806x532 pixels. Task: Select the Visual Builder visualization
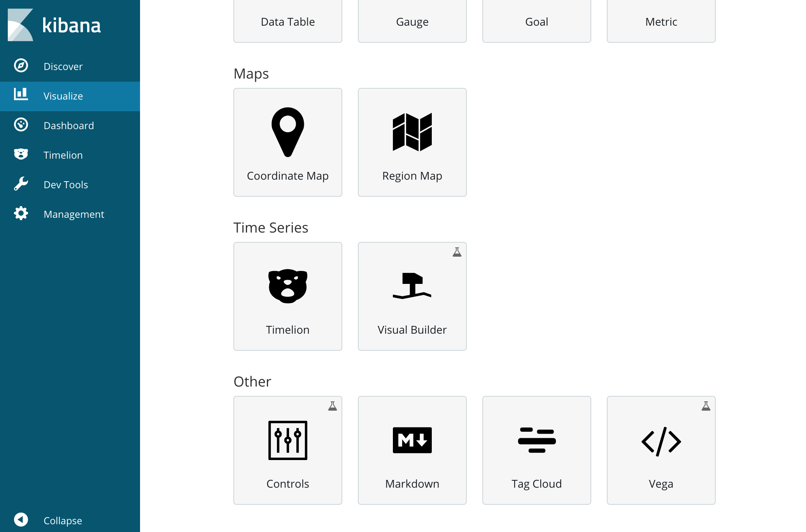pyautogui.click(x=412, y=296)
